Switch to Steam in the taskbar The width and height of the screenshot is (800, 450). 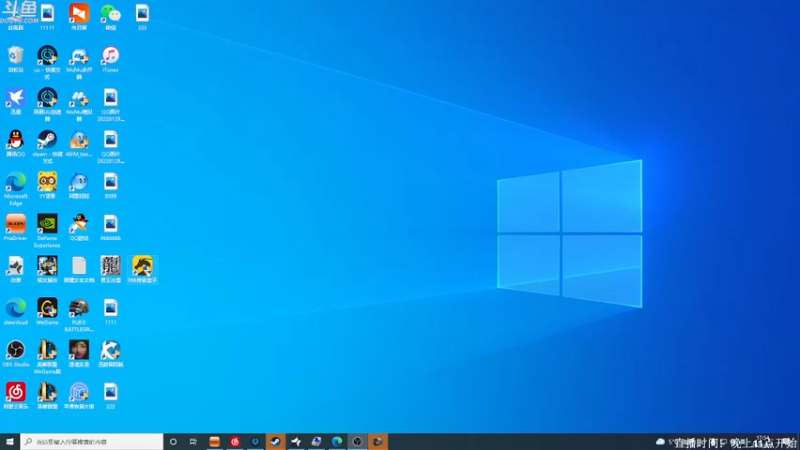coord(276,441)
